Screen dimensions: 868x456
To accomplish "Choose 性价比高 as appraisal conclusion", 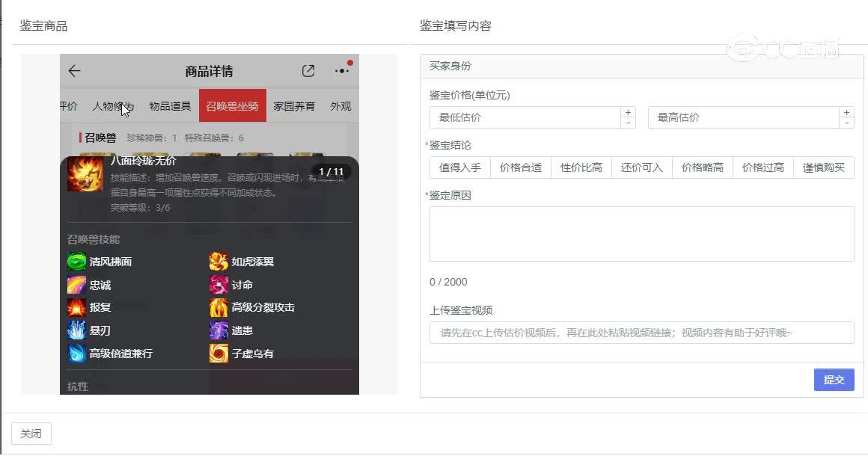I will pos(581,167).
